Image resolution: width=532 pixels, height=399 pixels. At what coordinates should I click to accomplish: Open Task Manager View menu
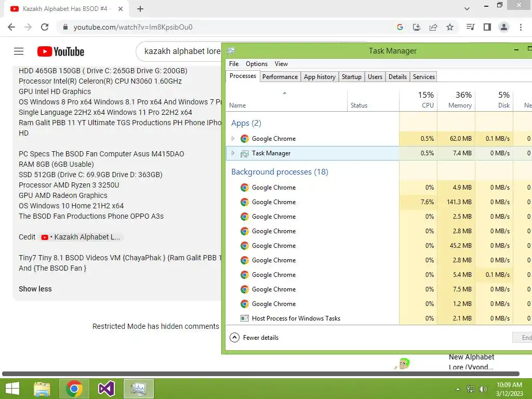(x=281, y=64)
